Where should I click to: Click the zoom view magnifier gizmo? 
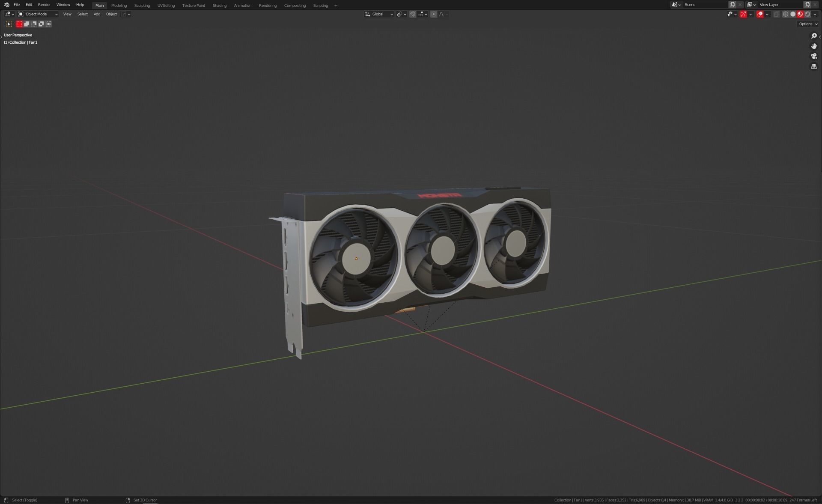(x=814, y=36)
